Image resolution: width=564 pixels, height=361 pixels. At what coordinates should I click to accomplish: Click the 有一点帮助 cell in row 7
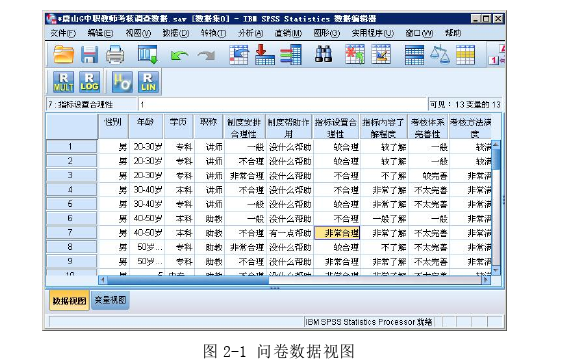(290, 233)
